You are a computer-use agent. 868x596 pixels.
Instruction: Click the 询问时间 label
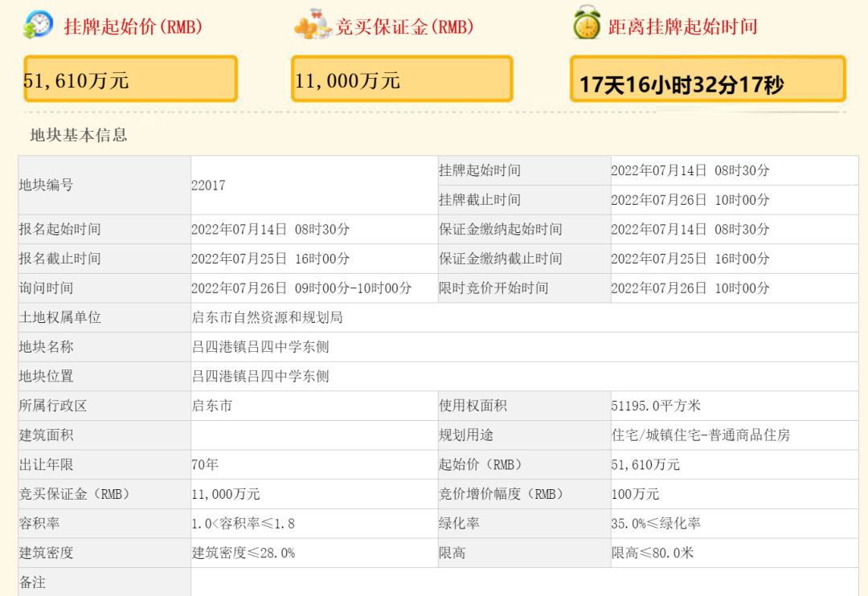pyautogui.click(x=46, y=288)
